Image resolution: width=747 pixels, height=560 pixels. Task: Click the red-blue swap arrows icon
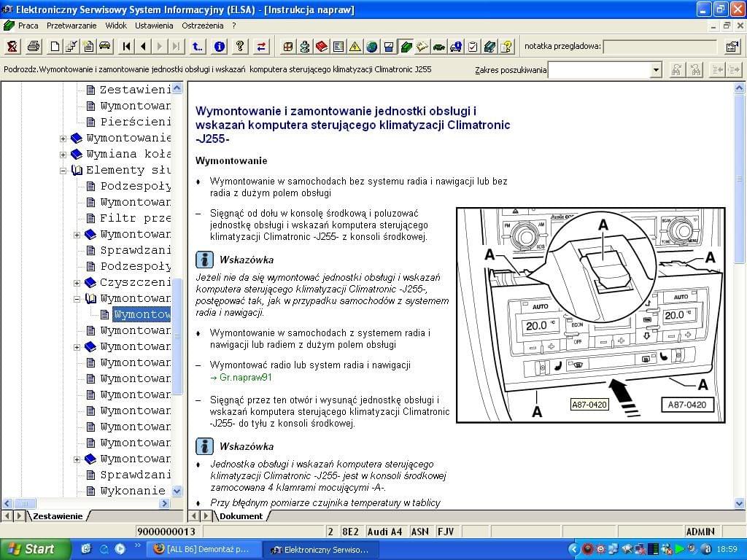(261, 46)
